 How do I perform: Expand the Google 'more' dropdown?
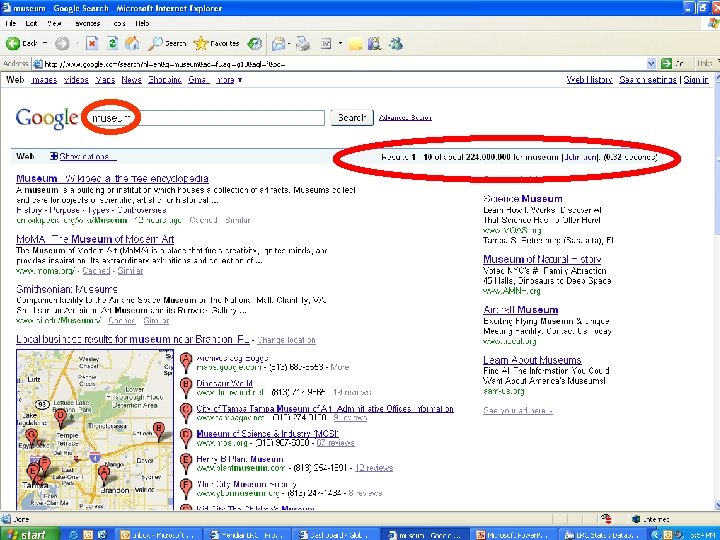click(x=229, y=80)
